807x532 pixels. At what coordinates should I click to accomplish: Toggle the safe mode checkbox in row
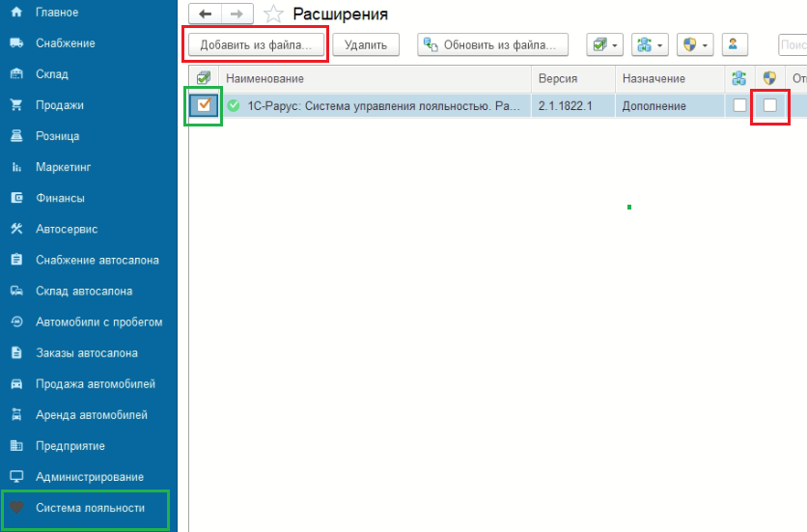click(x=770, y=105)
